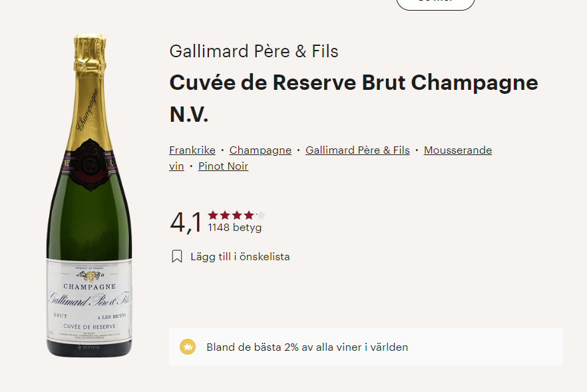This screenshot has height=392, width=587.
Task: Follow the underlined Gallimard Père & Fils link
Action: click(x=357, y=150)
